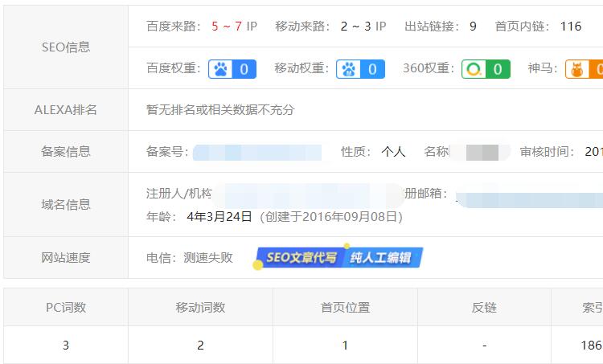Click the 移动词数 value 2

click(x=200, y=346)
